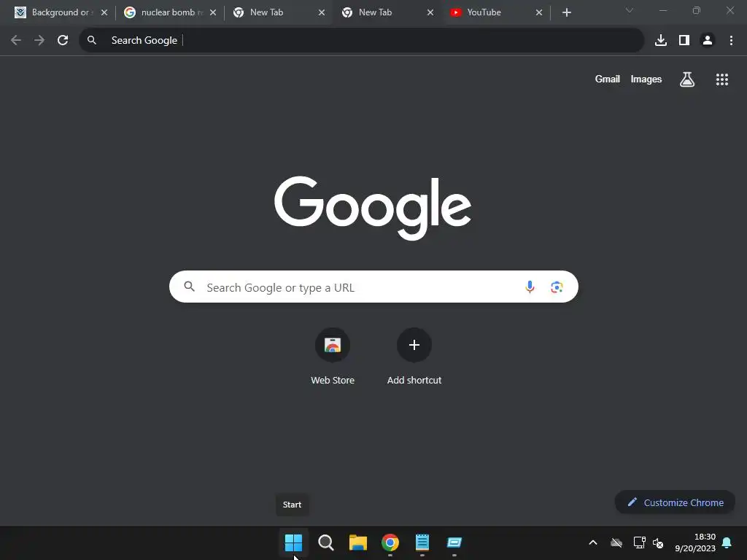Screen dimensions: 747x560
Task: Open Images link
Action: tap(646, 79)
